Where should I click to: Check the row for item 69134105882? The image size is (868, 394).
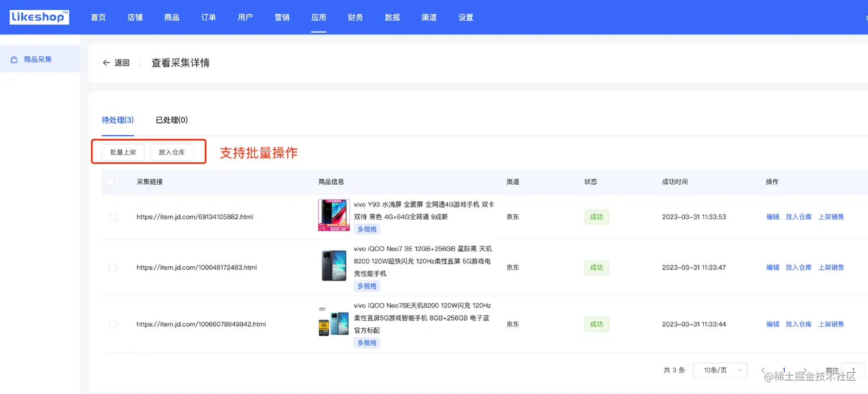[x=113, y=217]
